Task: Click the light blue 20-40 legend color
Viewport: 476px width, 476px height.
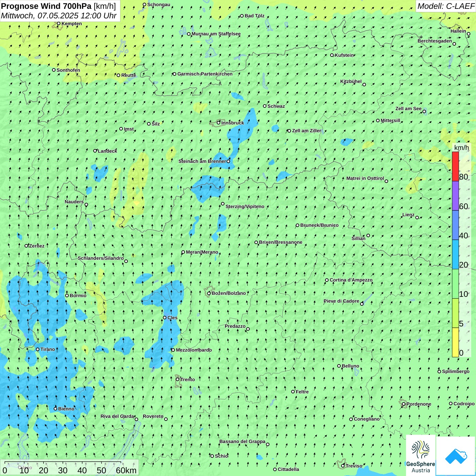Action: (455, 254)
